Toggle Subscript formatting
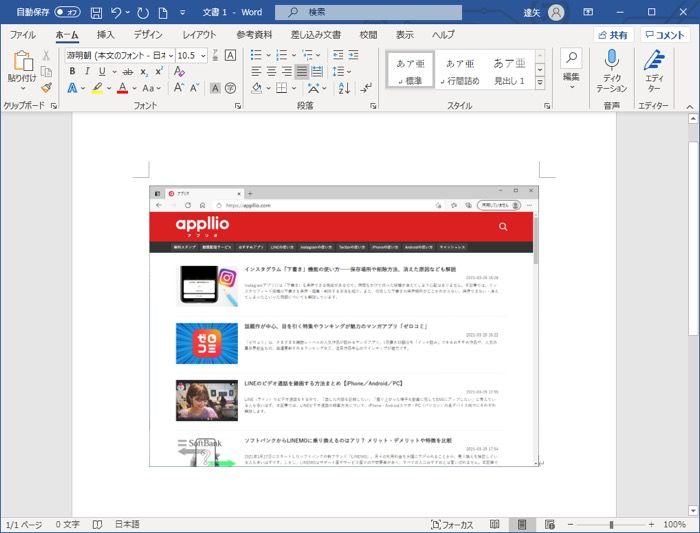The width and height of the screenshot is (700, 533). 144,71
